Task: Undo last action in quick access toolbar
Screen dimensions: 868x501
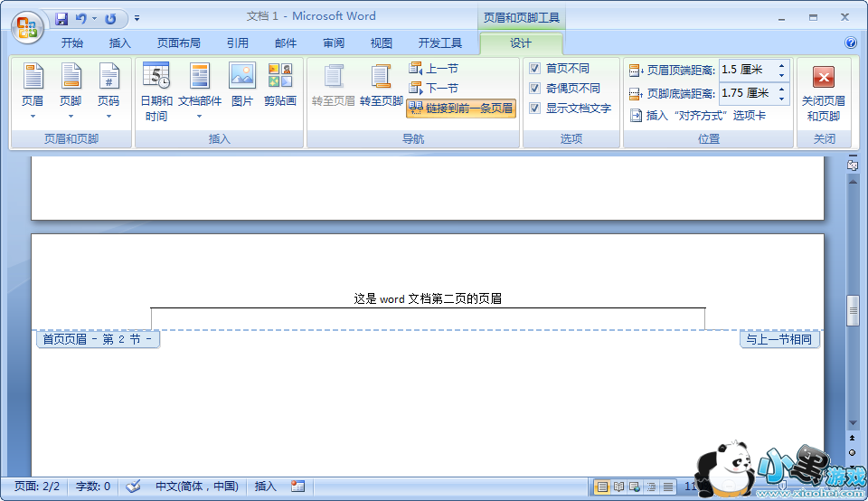Action: point(80,19)
